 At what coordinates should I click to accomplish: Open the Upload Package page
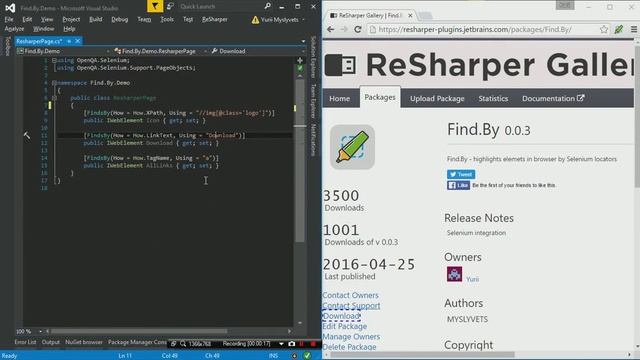(x=437, y=99)
